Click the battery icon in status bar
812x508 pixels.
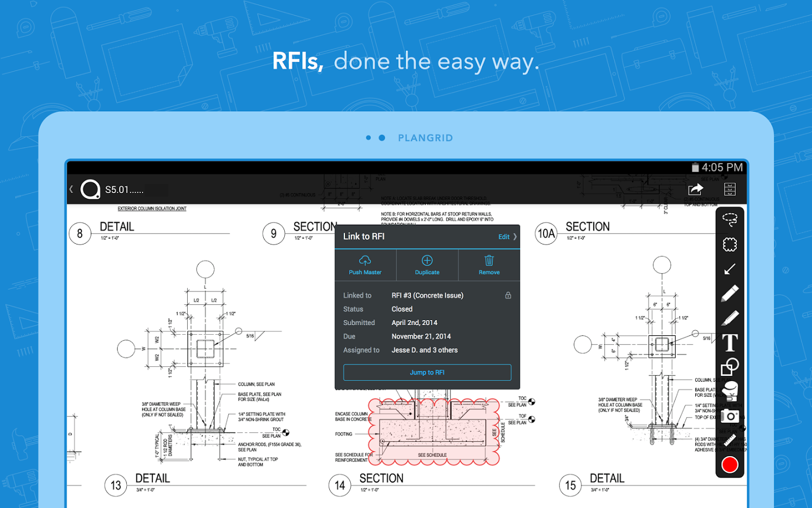click(695, 168)
